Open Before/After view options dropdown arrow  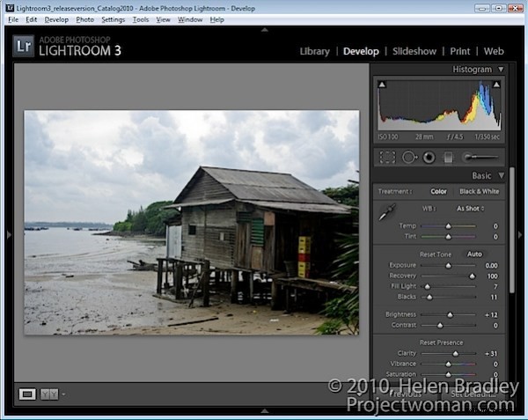(x=63, y=394)
